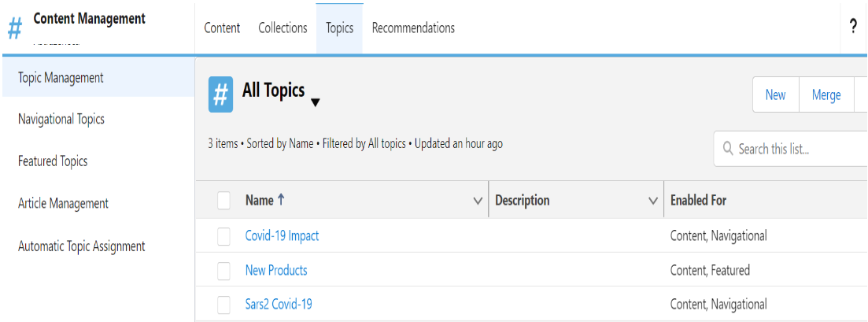Open the Covid-19 Impact topic link
Screen dimensions: 868x322
click(x=282, y=236)
